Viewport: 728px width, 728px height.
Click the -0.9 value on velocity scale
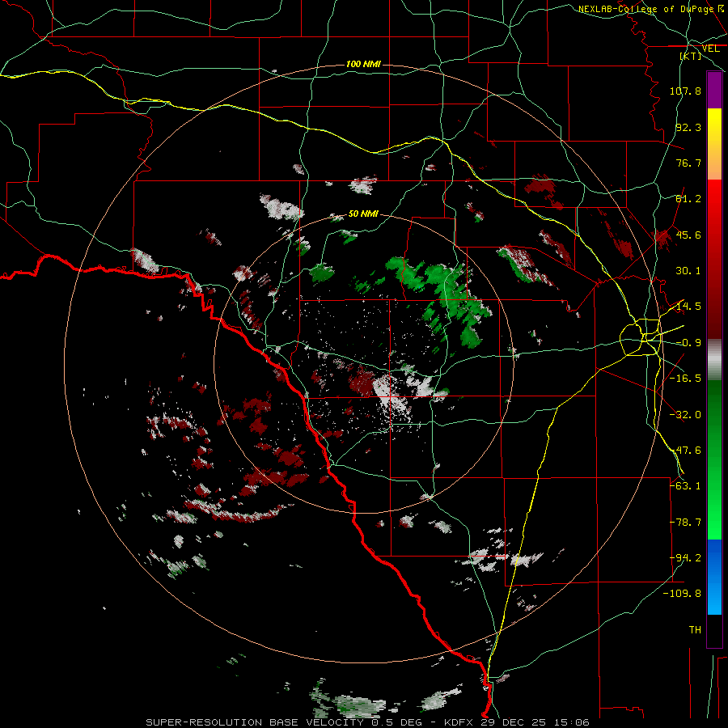point(688,343)
